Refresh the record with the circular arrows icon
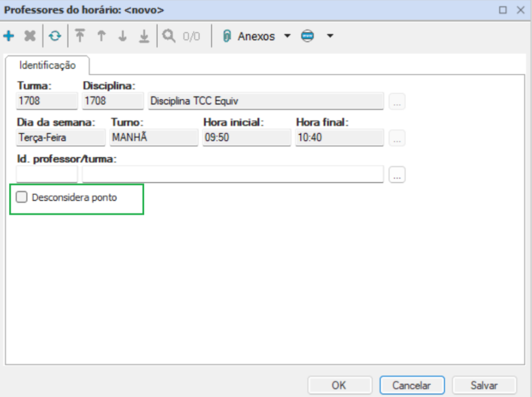The height and width of the screenshot is (397, 532). pyautogui.click(x=55, y=36)
